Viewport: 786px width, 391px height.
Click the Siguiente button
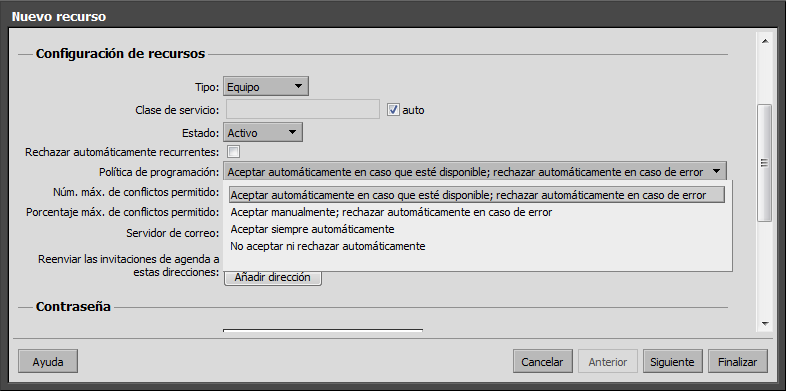[672, 361]
